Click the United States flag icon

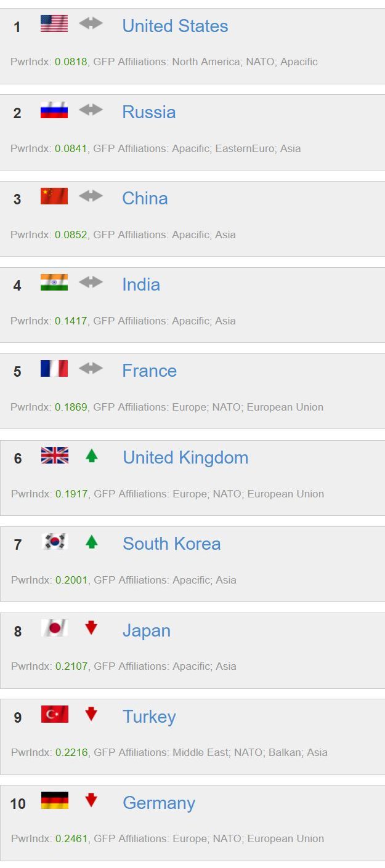tap(54, 24)
